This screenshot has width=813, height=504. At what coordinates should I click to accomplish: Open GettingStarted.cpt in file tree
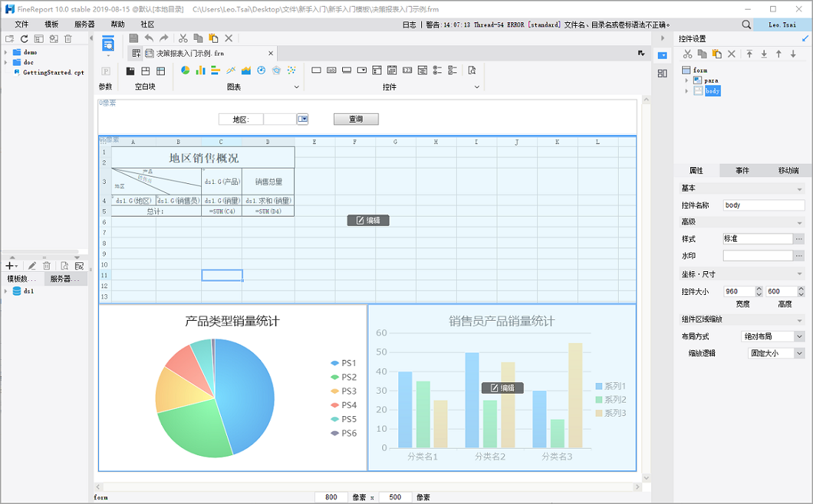(53, 72)
